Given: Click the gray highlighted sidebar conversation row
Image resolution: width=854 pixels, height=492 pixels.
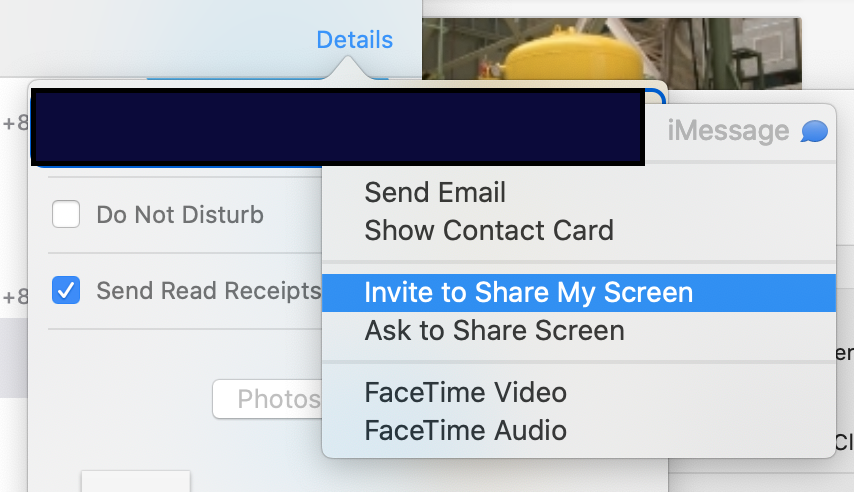Looking at the screenshot, I should pyautogui.click(x=14, y=358).
